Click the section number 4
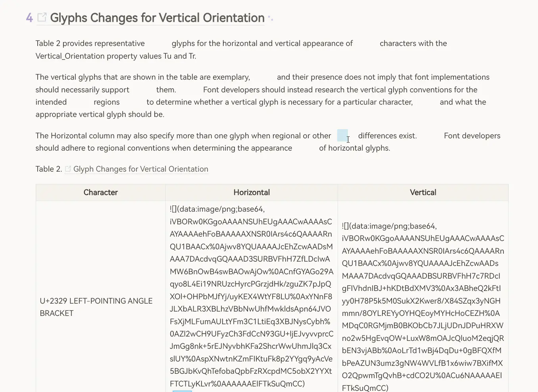The height and width of the screenshot is (392, 538). coord(29,18)
